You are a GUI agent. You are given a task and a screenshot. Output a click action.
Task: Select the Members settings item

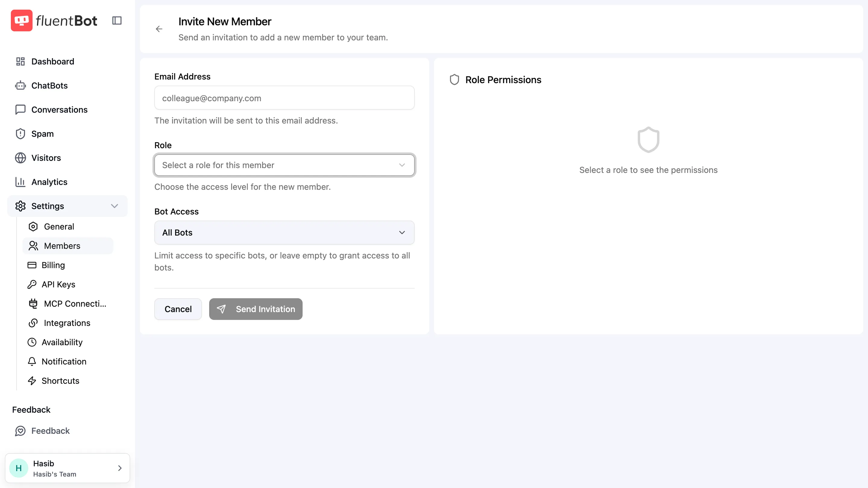coord(68,246)
